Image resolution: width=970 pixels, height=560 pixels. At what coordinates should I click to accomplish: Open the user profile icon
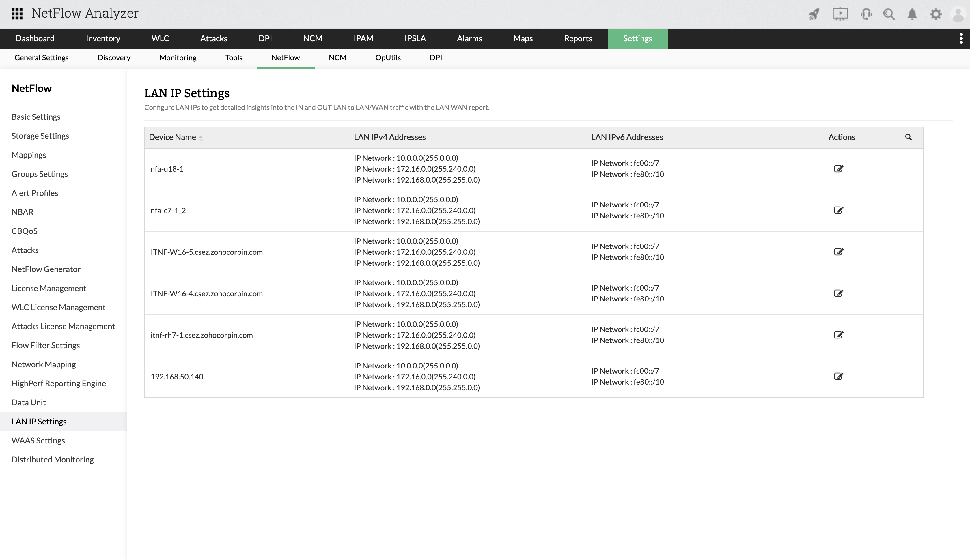point(960,14)
